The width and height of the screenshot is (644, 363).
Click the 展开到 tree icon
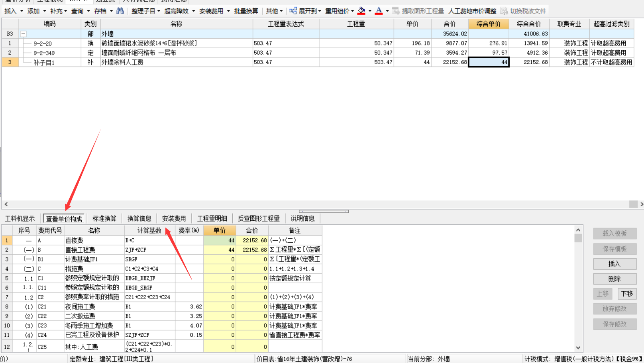[x=293, y=11]
